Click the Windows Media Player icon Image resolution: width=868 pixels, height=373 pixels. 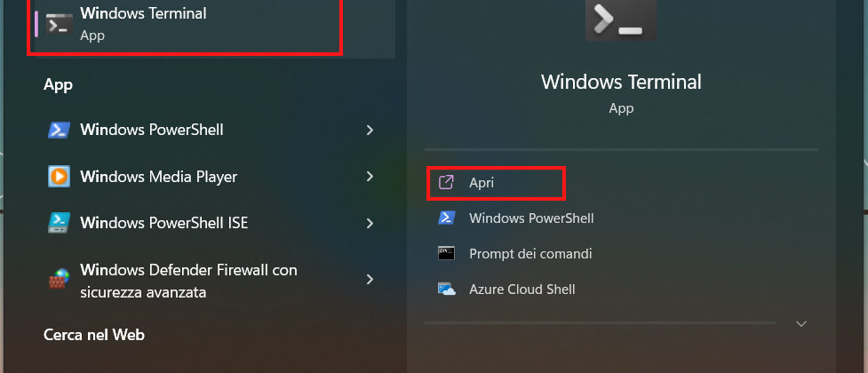click(59, 177)
